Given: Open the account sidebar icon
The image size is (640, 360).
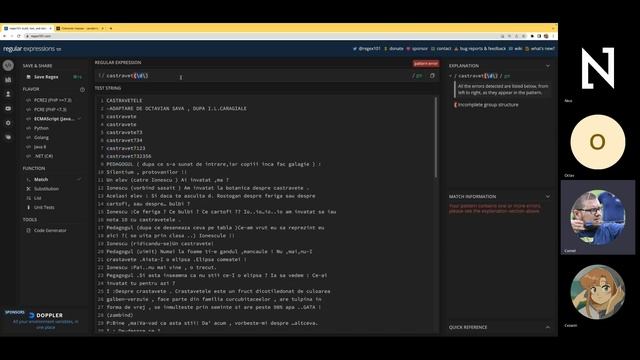Looking at the screenshot, I should (x=8, y=94).
